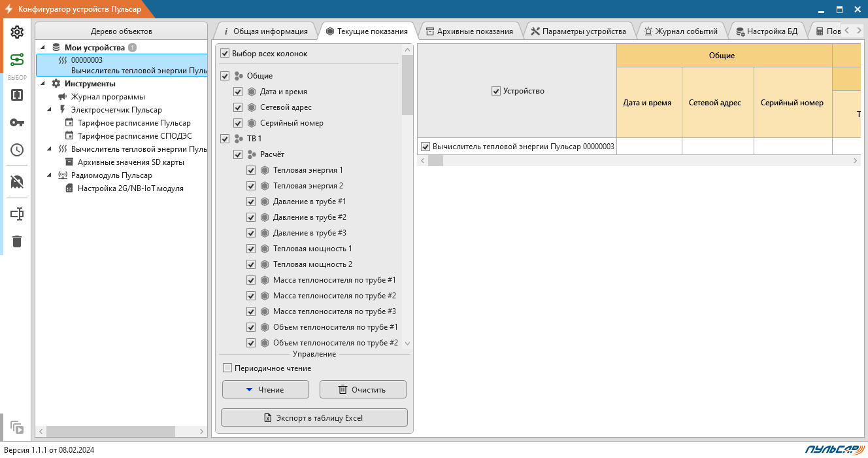Enable the Периодичное чтение checkbox
The width and height of the screenshot is (868, 458).
click(x=227, y=368)
